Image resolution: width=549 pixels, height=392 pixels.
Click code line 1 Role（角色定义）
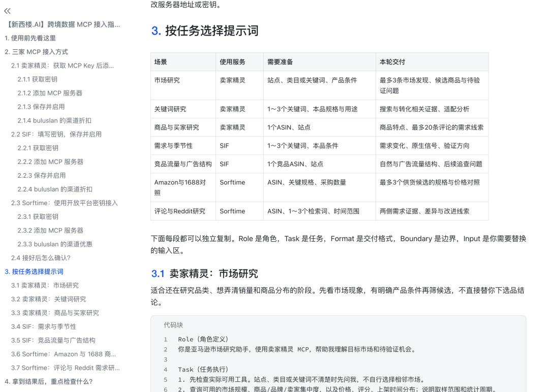pyautogui.click(x=203, y=339)
